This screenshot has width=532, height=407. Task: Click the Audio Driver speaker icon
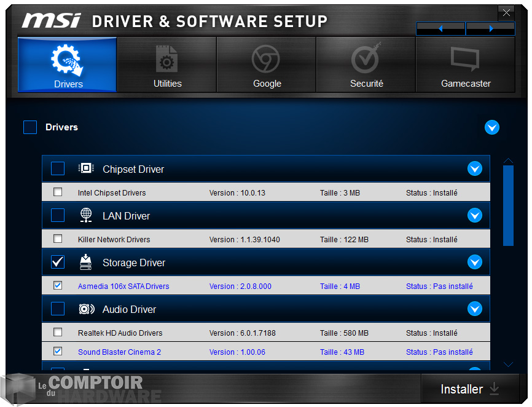[86, 309]
